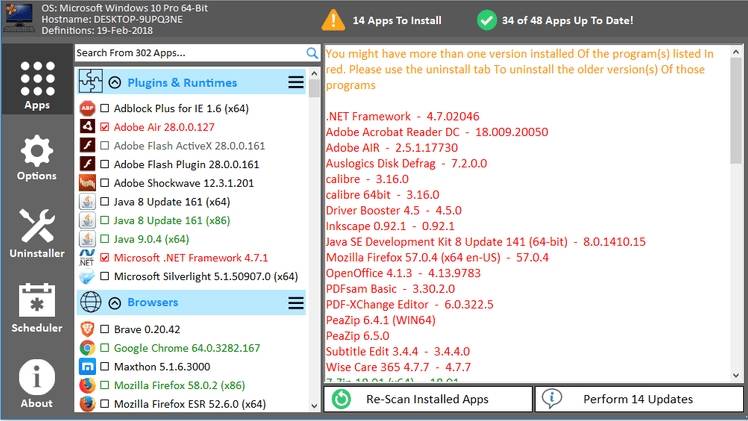Click the Adblock Plus ABP icon
Image resolution: width=748 pixels, height=421 pixels.
tap(87, 109)
